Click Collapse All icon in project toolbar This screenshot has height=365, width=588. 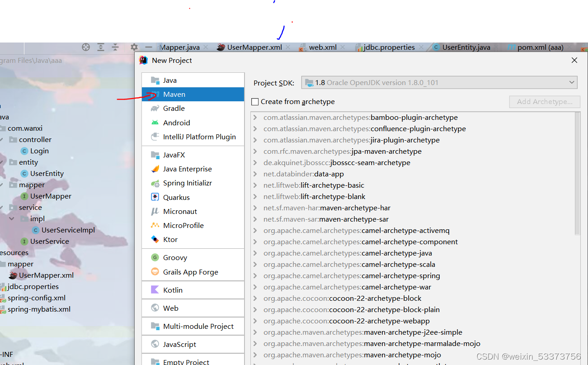[x=115, y=47]
